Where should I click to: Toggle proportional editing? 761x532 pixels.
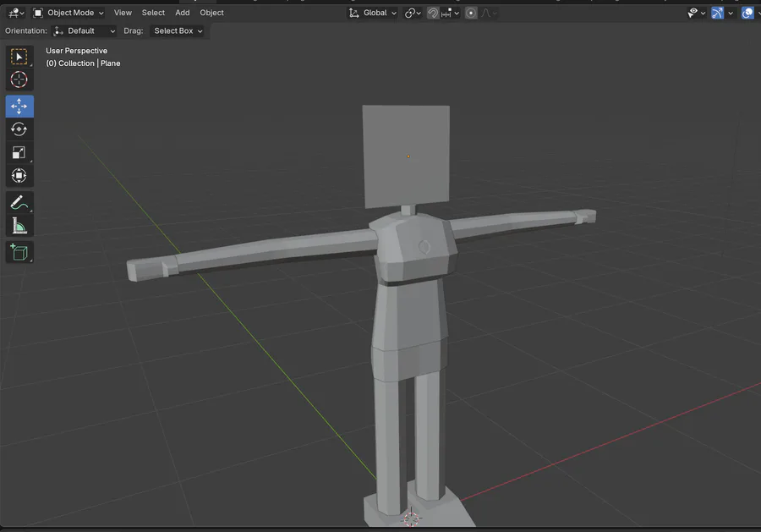471,13
